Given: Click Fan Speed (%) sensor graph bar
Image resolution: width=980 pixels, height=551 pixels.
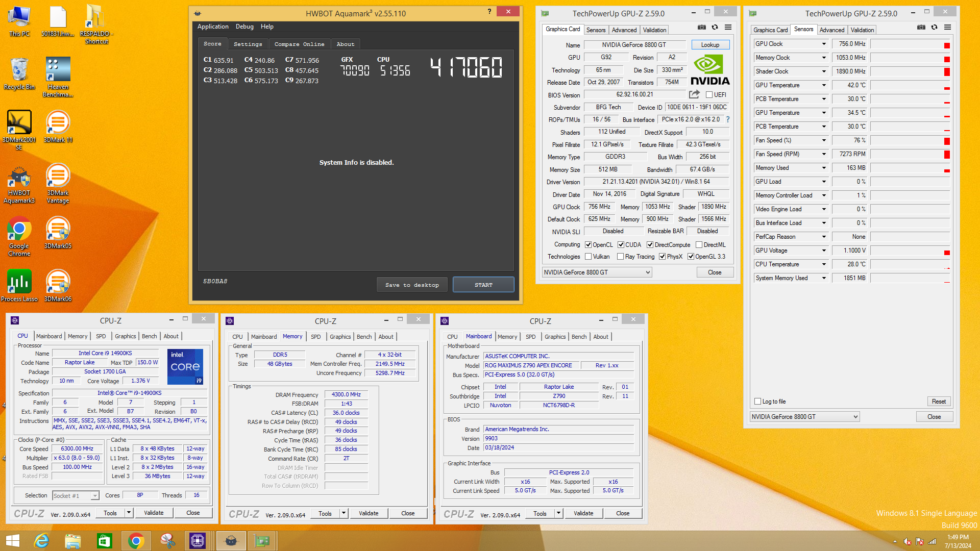Looking at the screenshot, I should [910, 140].
